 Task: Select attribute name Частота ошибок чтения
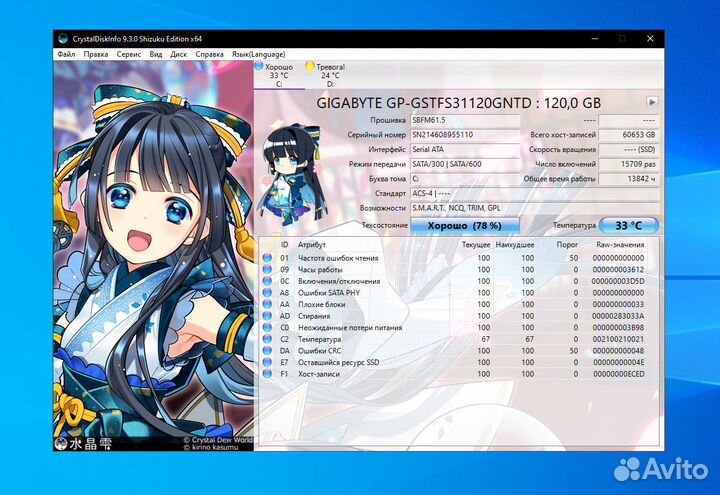[338, 258]
